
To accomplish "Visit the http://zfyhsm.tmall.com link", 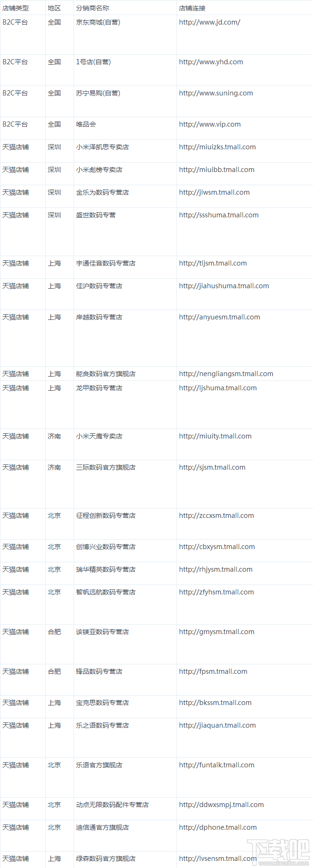I will 216,592.
